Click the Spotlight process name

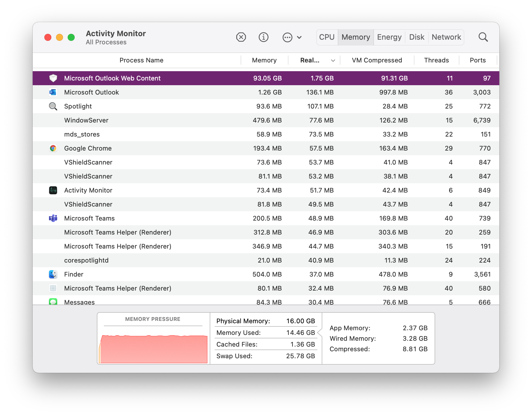(78, 106)
